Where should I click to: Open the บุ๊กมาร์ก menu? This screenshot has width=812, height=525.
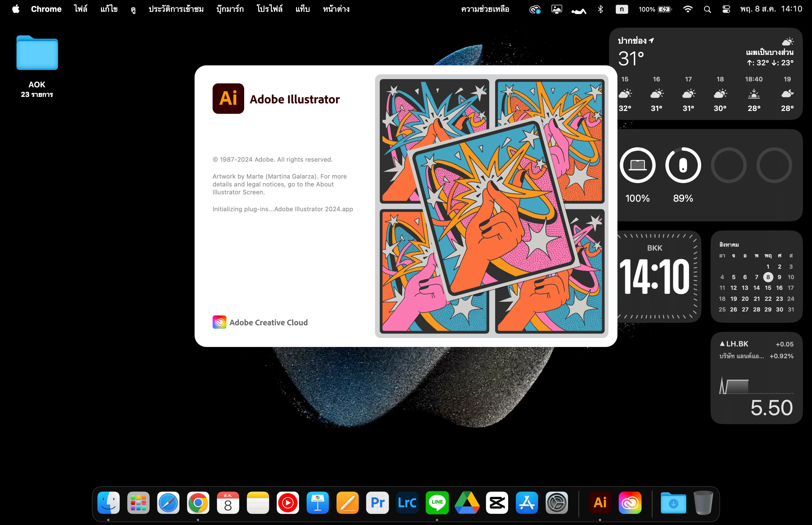pyautogui.click(x=230, y=9)
